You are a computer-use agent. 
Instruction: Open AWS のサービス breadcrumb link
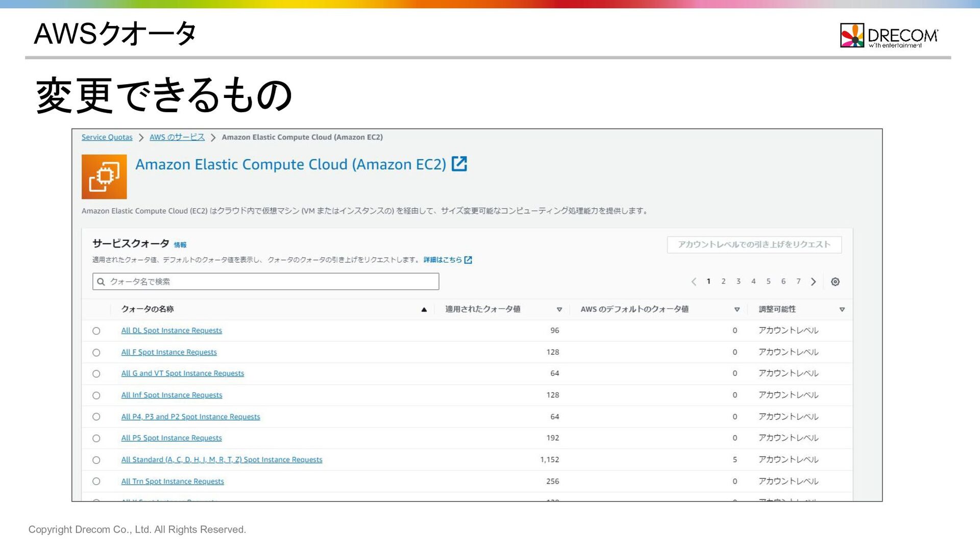(177, 137)
